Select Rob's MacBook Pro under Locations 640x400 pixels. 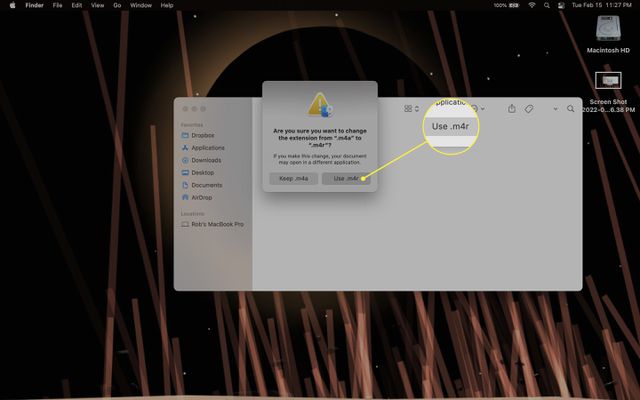[x=216, y=224]
